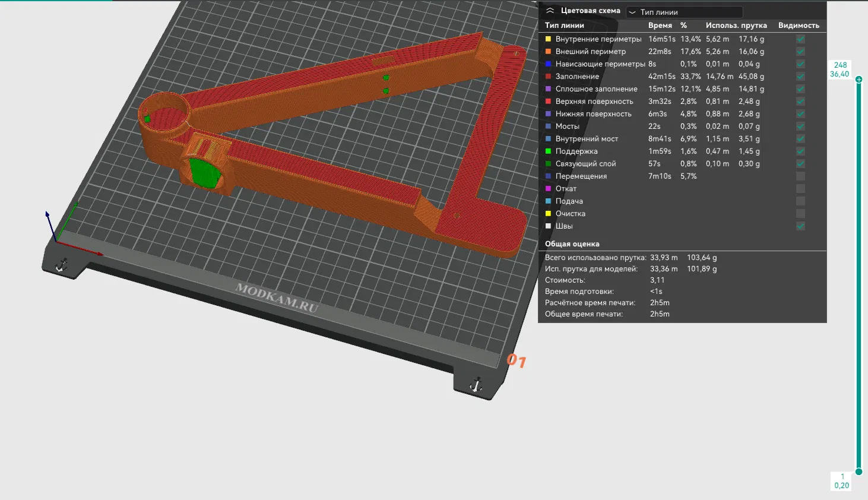Click the 'Общая оценка' section heading
868x500 pixels.
point(572,244)
